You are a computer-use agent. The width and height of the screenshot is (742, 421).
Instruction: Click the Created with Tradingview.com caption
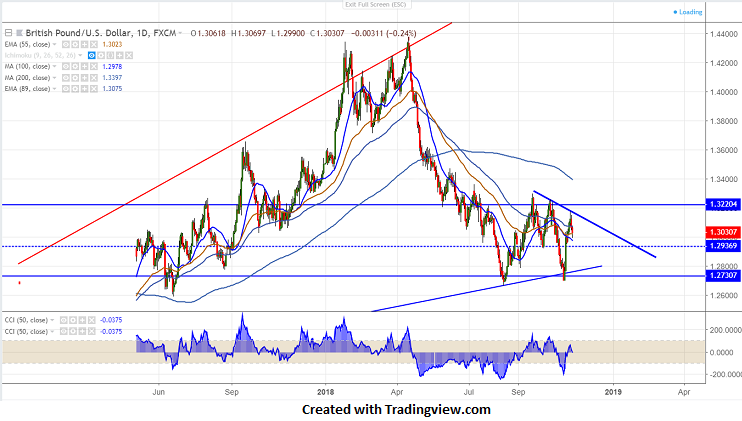click(x=396, y=410)
